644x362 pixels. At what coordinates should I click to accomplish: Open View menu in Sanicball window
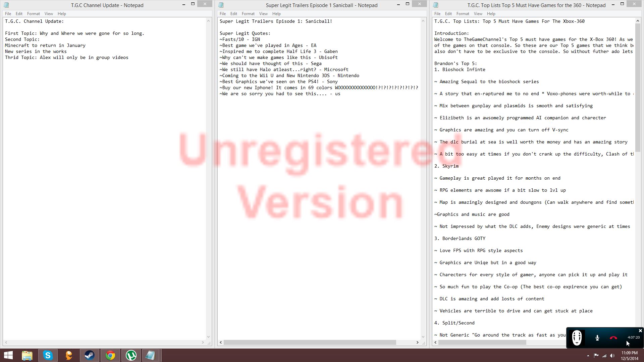263,14
